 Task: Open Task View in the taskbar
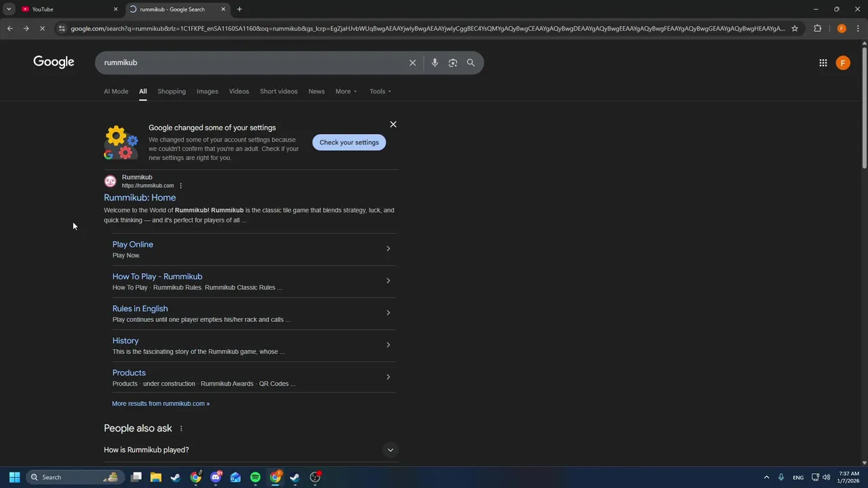point(136,477)
